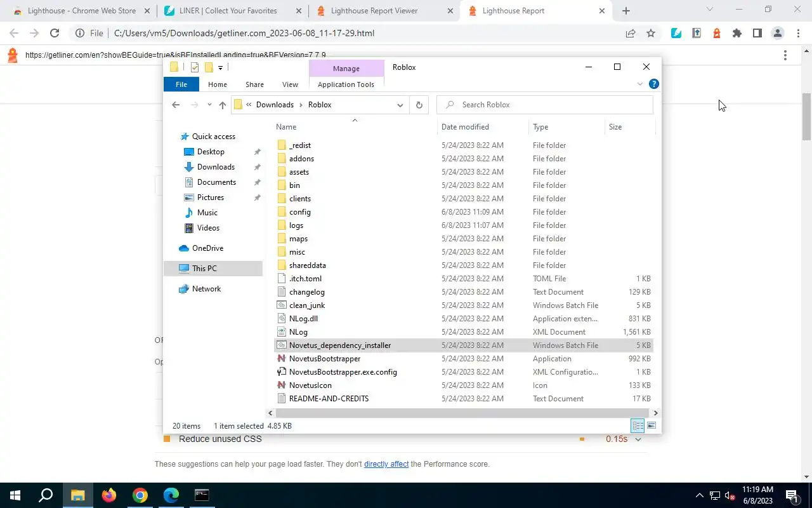Viewport: 812px width, 508px height.
Task: Open Windows Start menu
Action: pyautogui.click(x=15, y=495)
